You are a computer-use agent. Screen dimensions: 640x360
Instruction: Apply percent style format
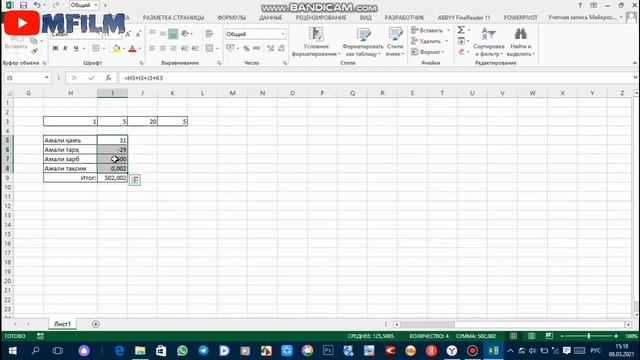click(x=246, y=49)
